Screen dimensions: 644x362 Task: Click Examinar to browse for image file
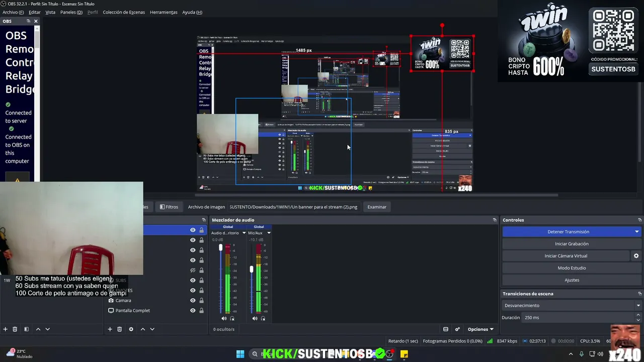pyautogui.click(x=377, y=207)
